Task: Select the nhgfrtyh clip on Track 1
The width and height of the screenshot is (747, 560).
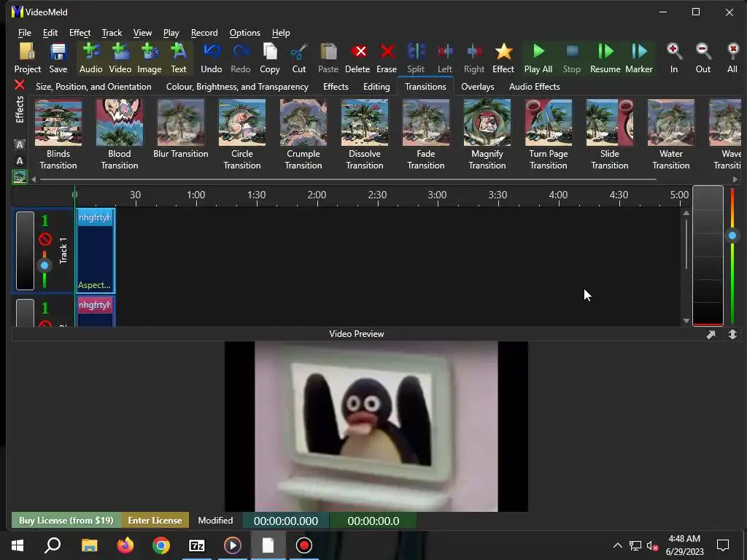Action: (96, 251)
